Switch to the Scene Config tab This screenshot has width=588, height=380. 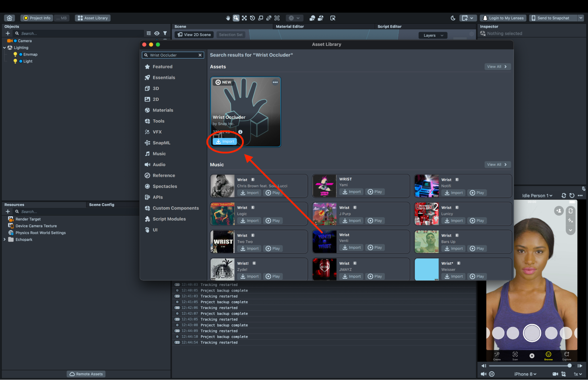[101, 205]
